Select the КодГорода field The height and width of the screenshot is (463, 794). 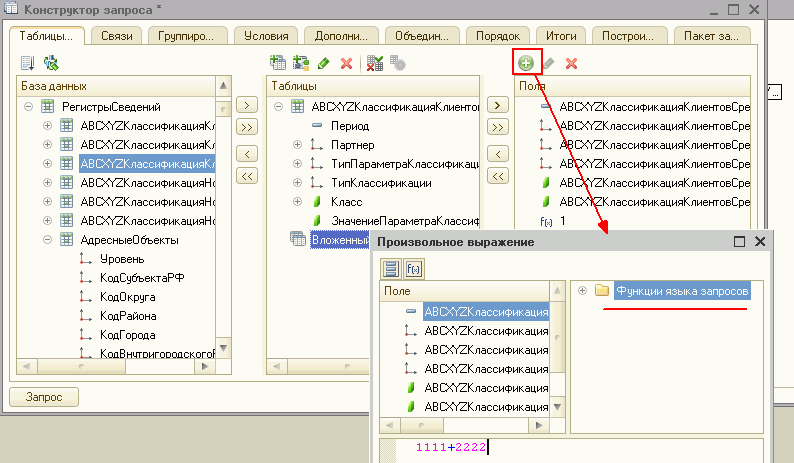tap(128, 335)
